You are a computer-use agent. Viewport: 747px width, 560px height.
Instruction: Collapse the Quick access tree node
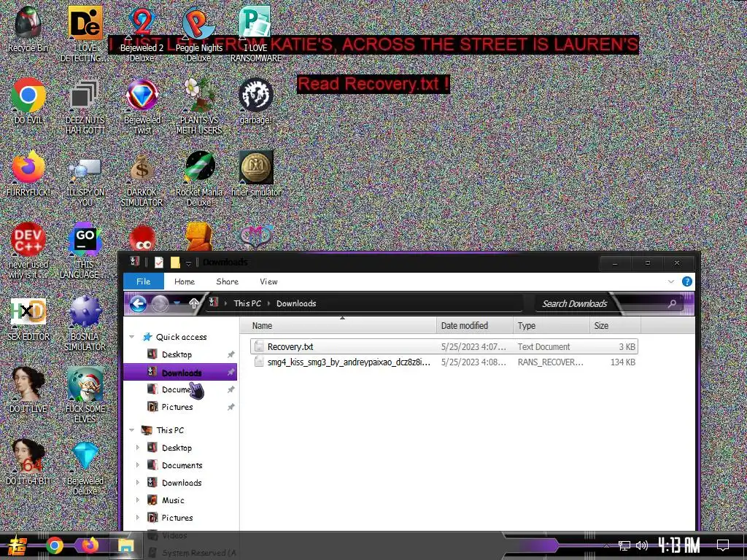point(132,337)
